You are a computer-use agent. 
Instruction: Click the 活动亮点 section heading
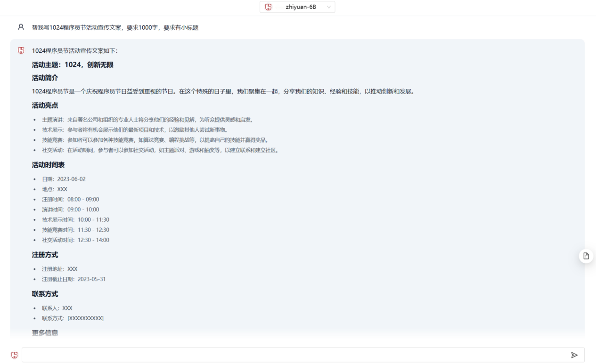click(45, 105)
